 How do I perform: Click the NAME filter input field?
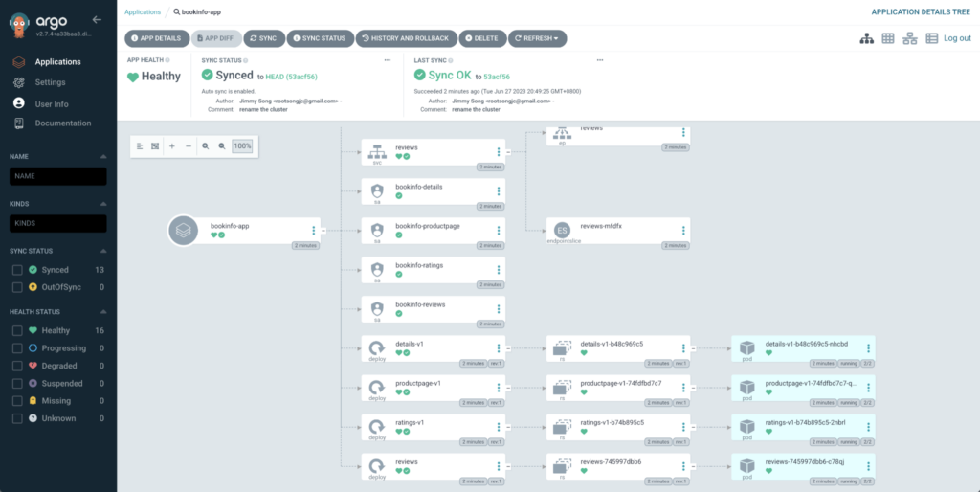[x=58, y=176]
